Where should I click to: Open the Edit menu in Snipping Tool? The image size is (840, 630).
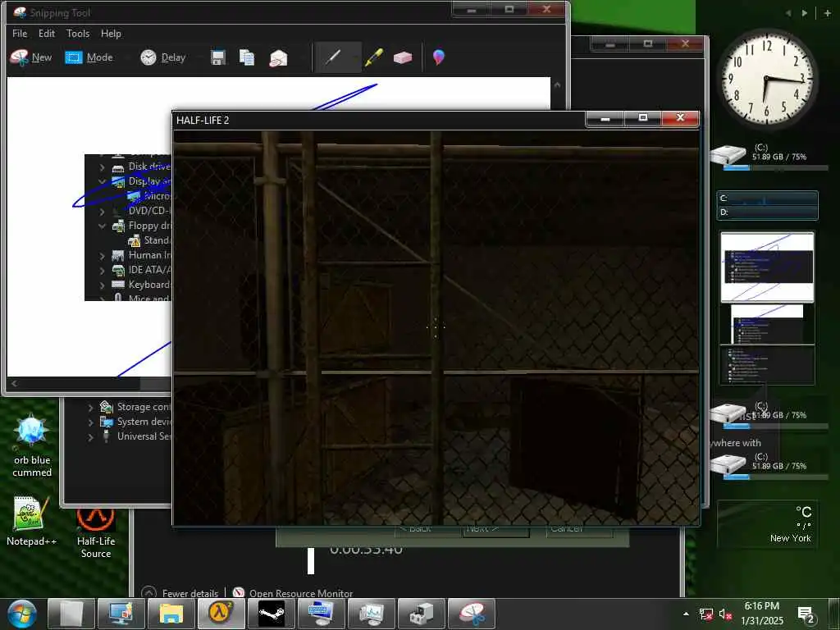[47, 33]
